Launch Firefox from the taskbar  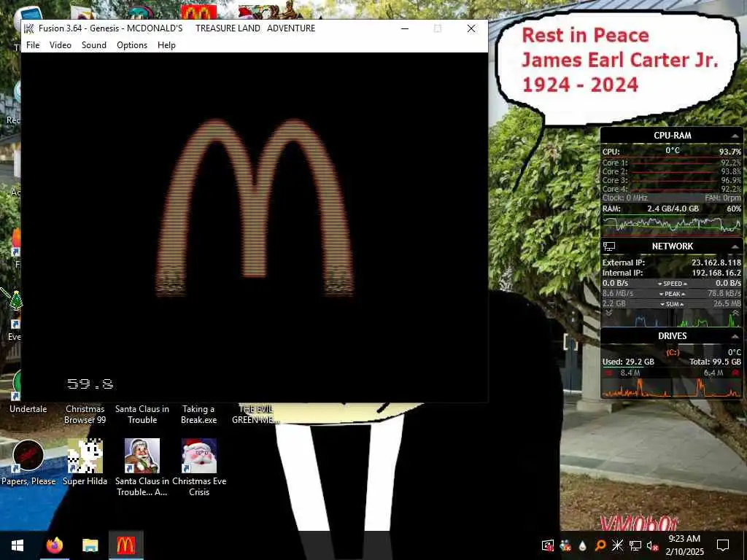click(x=54, y=545)
